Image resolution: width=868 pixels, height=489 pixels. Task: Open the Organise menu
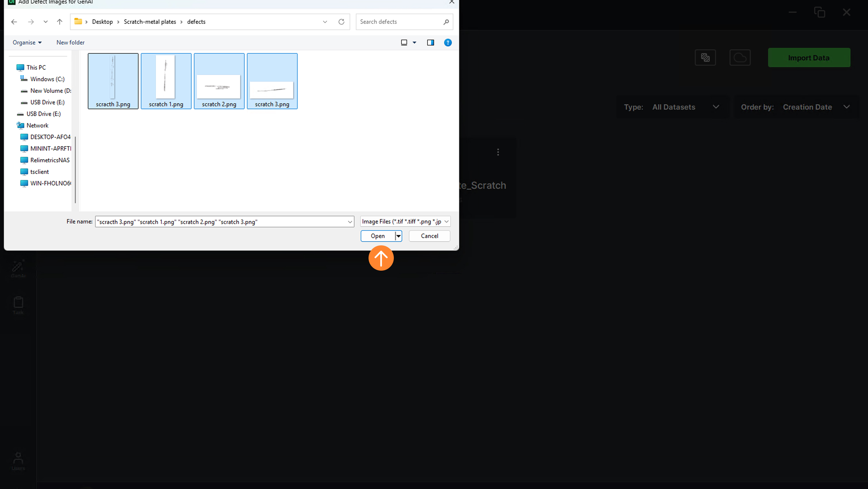click(x=27, y=43)
